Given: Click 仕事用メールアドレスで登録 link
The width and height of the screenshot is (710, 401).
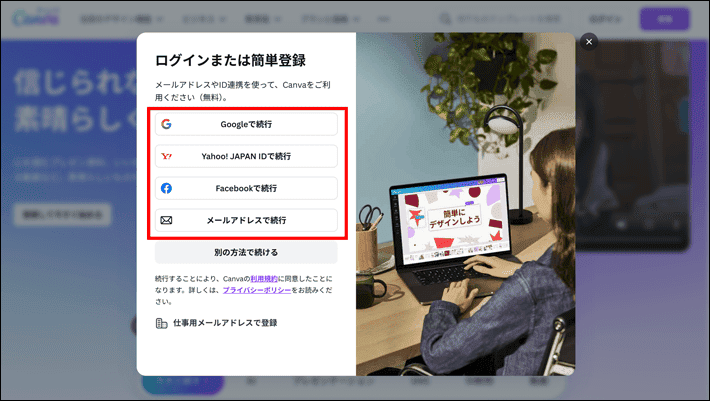Looking at the screenshot, I should [225, 323].
